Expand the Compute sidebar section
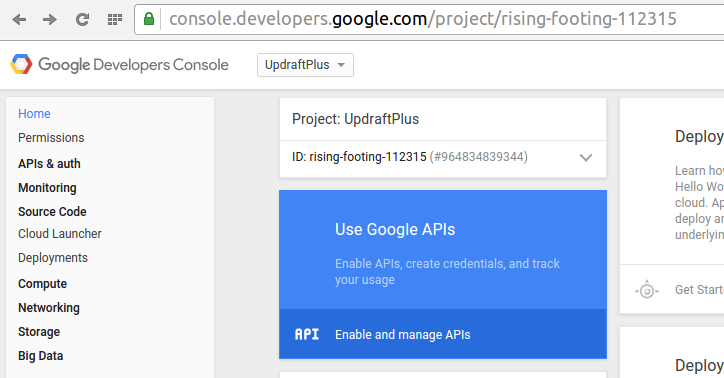 (x=42, y=284)
